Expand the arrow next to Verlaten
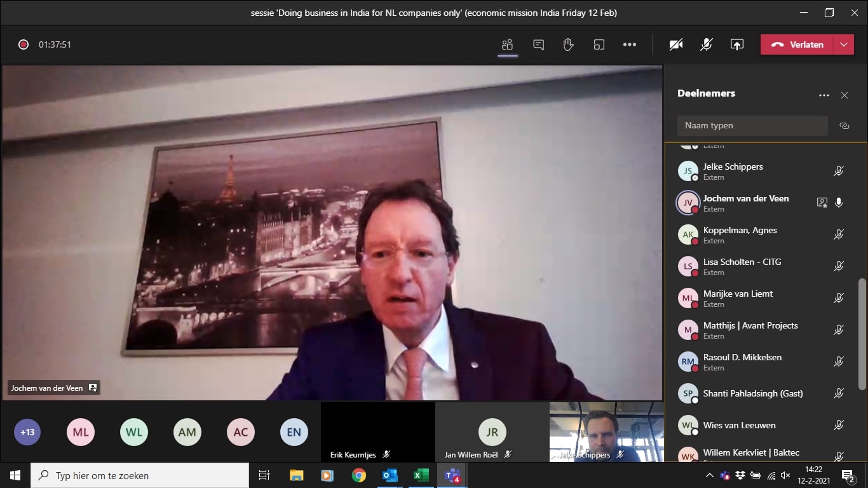 843,44
